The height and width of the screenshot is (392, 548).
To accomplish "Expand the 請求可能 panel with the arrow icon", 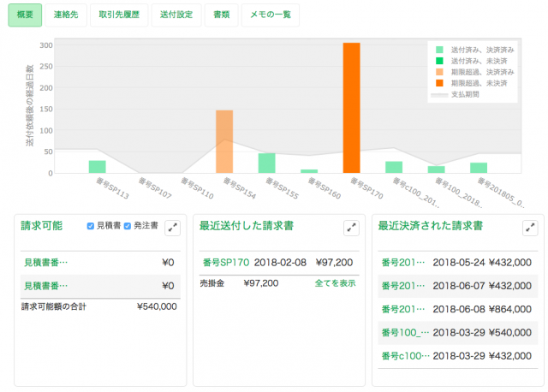I will 172,229.
